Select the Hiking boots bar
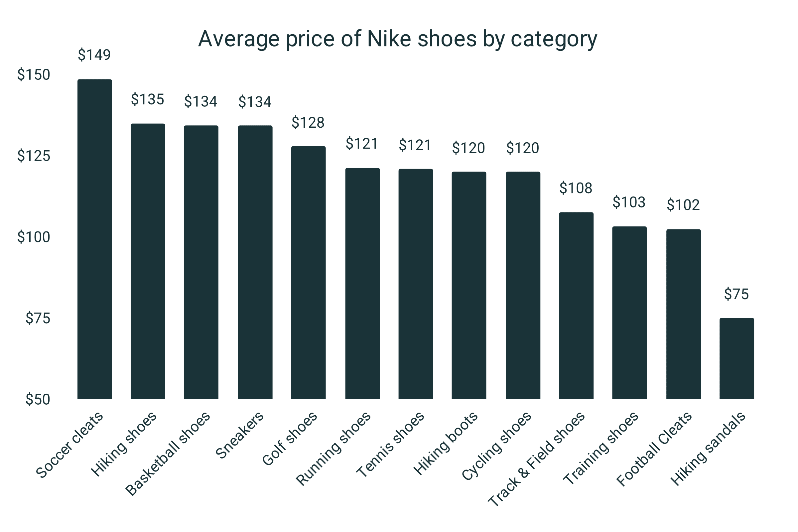This screenshot has height=532, width=798. click(469, 285)
